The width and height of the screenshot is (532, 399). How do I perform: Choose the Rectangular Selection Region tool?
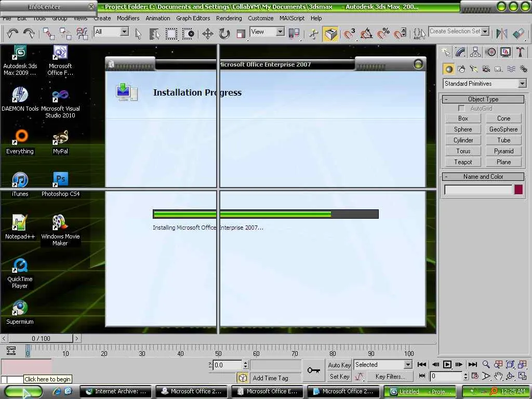coord(171,34)
